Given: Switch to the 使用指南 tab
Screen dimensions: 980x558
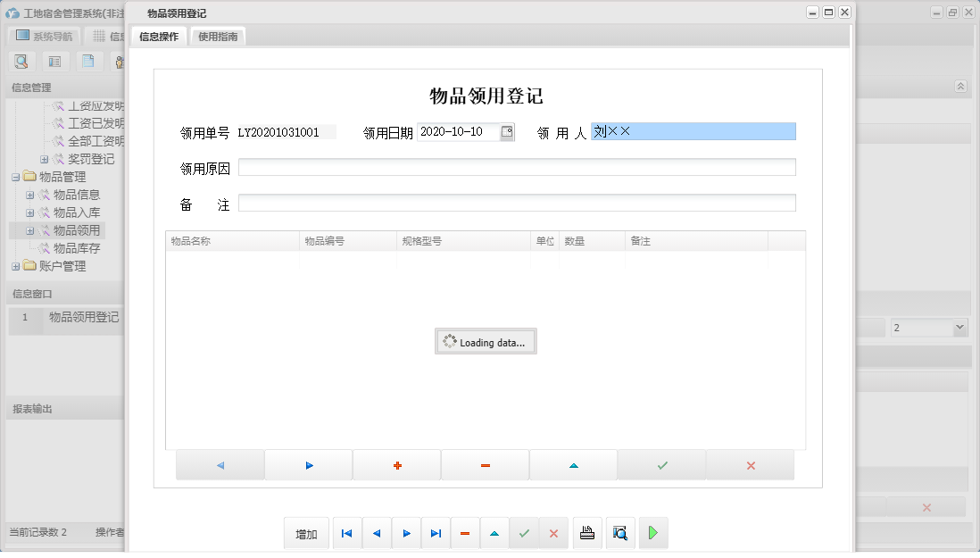Looking at the screenshot, I should [218, 37].
